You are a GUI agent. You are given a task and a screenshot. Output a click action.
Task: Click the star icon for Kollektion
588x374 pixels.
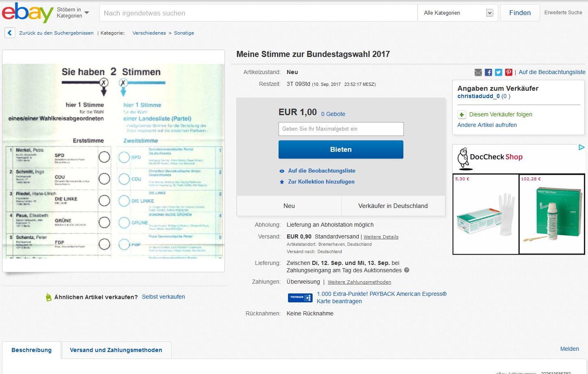coord(282,182)
